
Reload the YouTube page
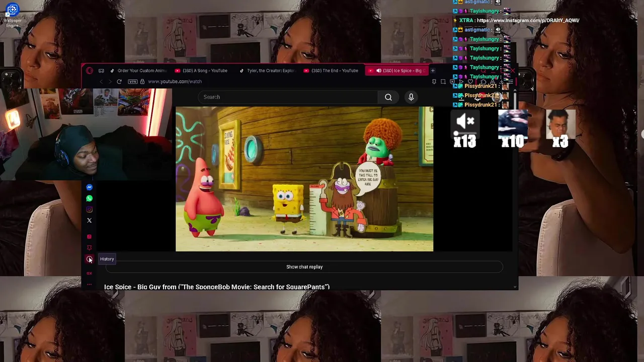(119, 81)
